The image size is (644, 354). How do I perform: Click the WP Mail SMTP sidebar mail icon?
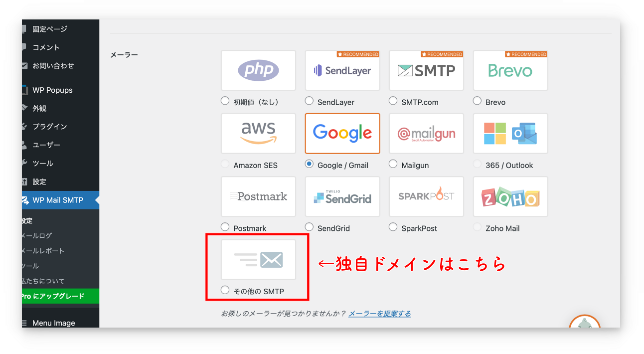click(x=25, y=200)
